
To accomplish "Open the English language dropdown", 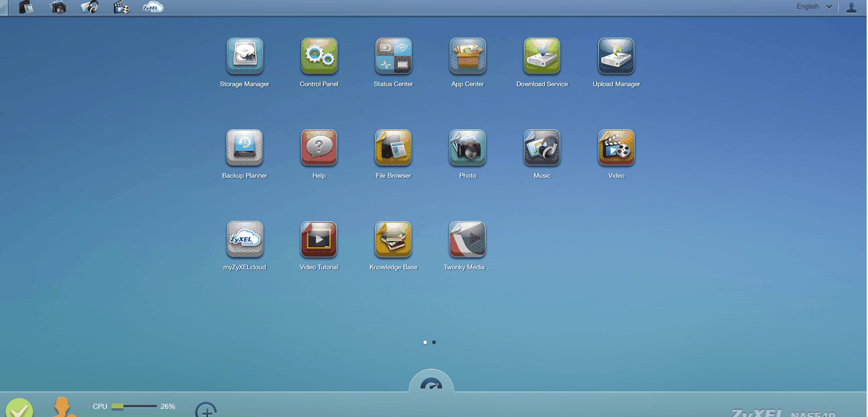I will pos(814,6).
